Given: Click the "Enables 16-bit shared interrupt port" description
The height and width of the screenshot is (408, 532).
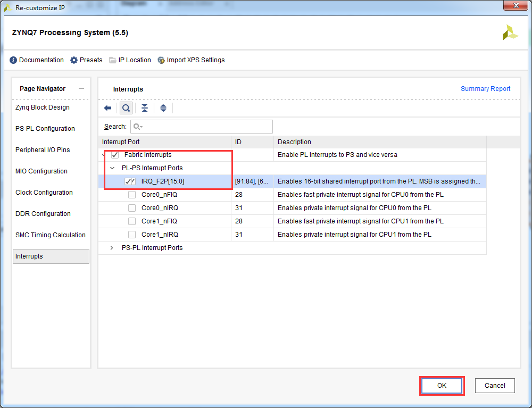Looking at the screenshot, I should pyautogui.click(x=379, y=181).
